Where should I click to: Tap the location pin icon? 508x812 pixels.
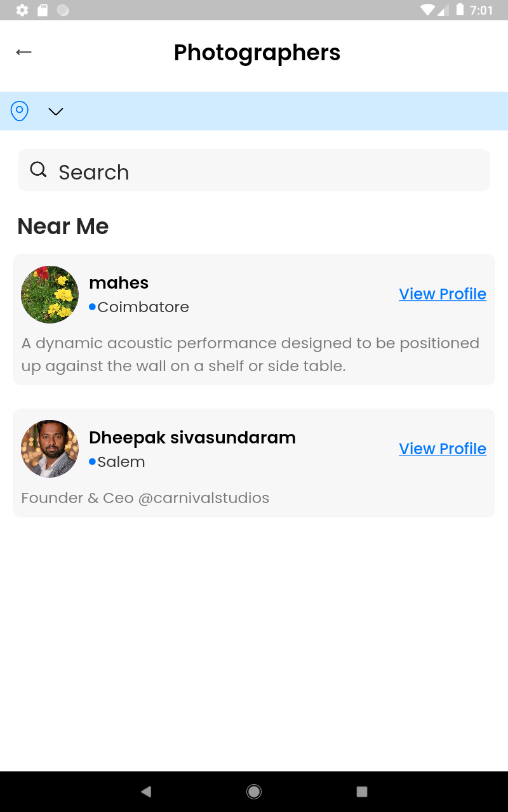pos(20,111)
